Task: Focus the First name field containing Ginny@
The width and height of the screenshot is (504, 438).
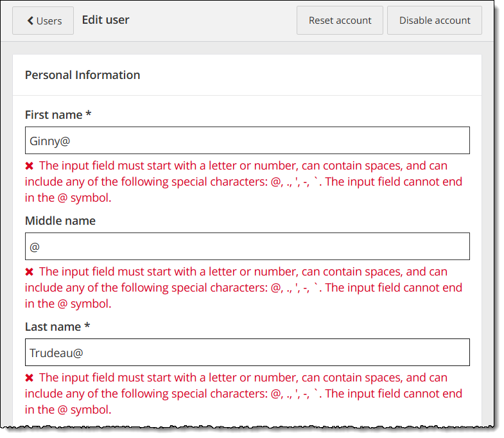Action: click(247, 140)
